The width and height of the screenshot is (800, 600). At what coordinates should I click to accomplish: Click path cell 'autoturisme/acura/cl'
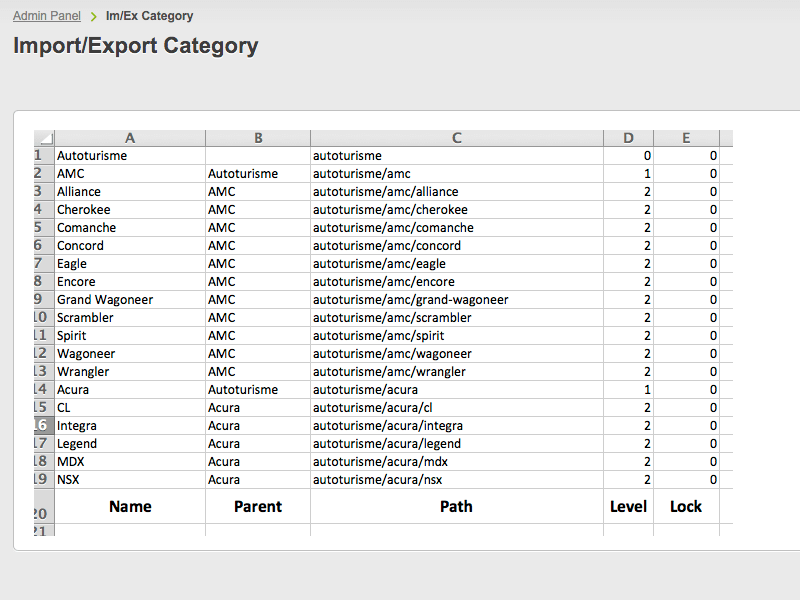pyautogui.click(x=457, y=408)
